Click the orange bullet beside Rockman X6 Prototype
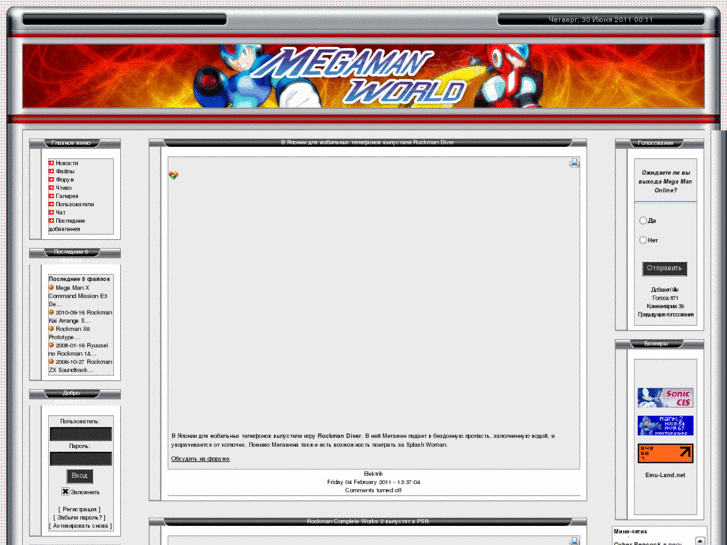The image size is (727, 545). [51, 329]
